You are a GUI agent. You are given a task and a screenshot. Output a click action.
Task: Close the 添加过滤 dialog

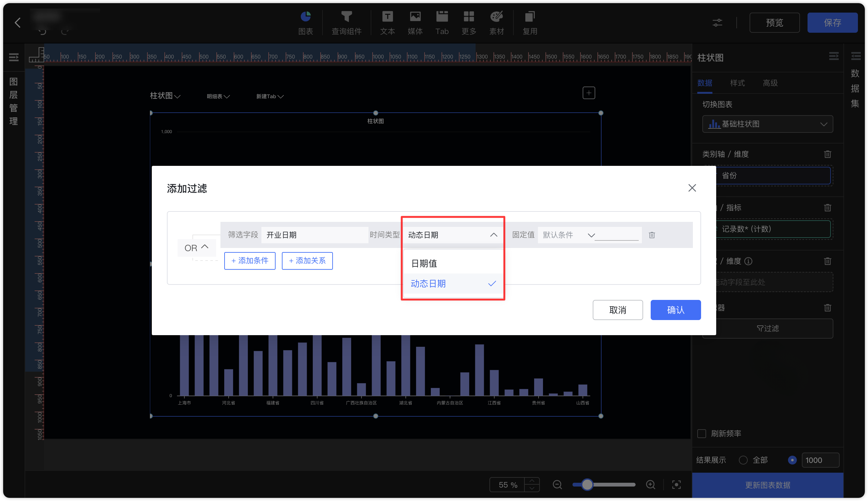point(692,188)
